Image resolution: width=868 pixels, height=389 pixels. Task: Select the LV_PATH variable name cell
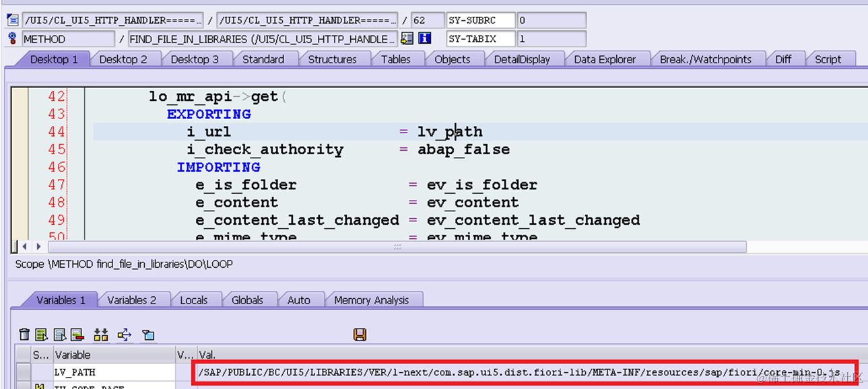114,372
